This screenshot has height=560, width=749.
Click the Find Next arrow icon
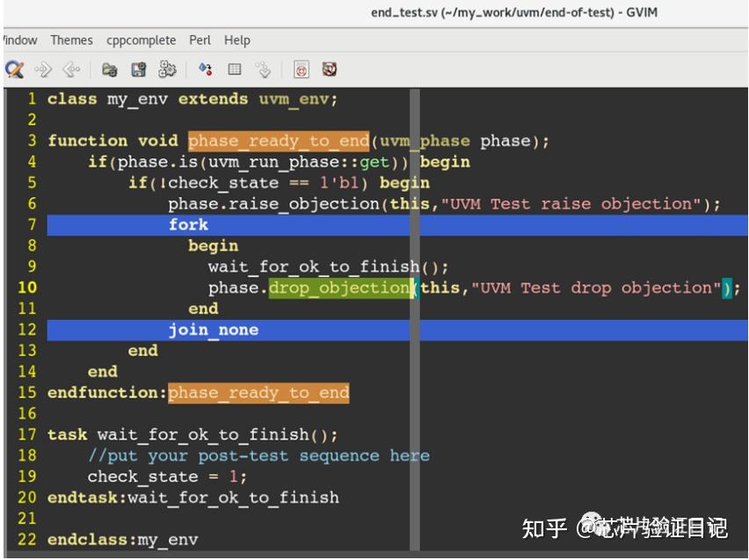tap(43, 69)
